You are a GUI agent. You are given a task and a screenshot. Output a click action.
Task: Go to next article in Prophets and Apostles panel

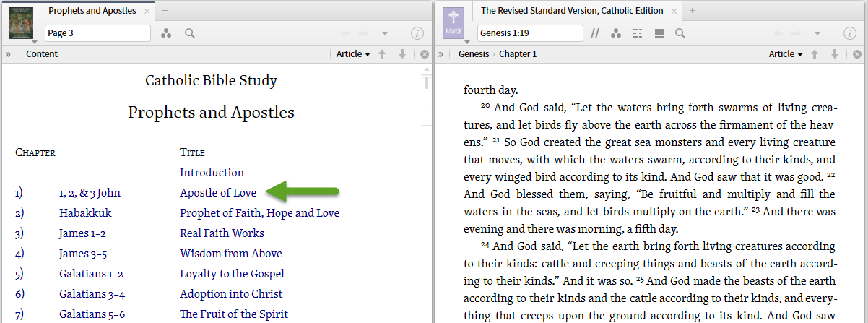point(402,54)
